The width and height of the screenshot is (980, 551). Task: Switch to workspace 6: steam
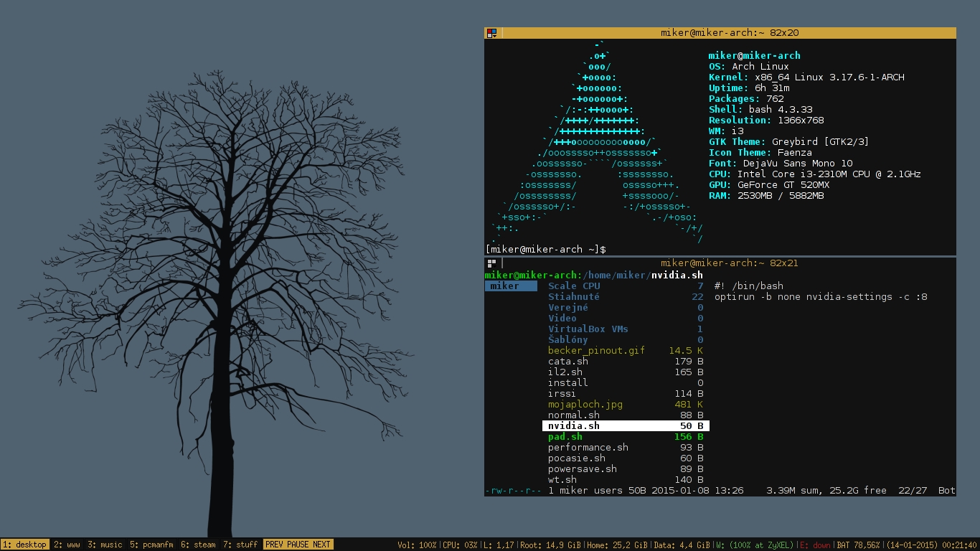pos(198,545)
